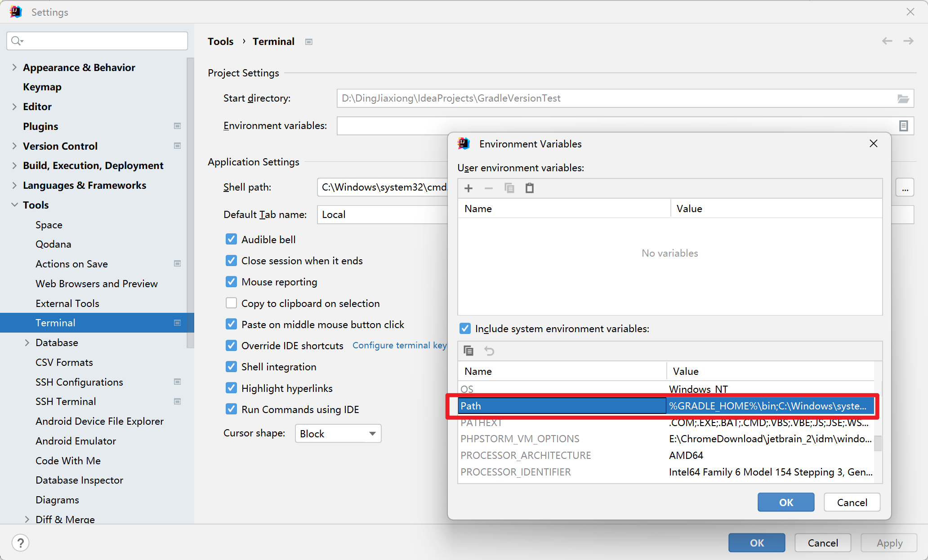Enable Audible bell checkbox
Image resolution: width=928 pixels, height=560 pixels.
(x=230, y=239)
